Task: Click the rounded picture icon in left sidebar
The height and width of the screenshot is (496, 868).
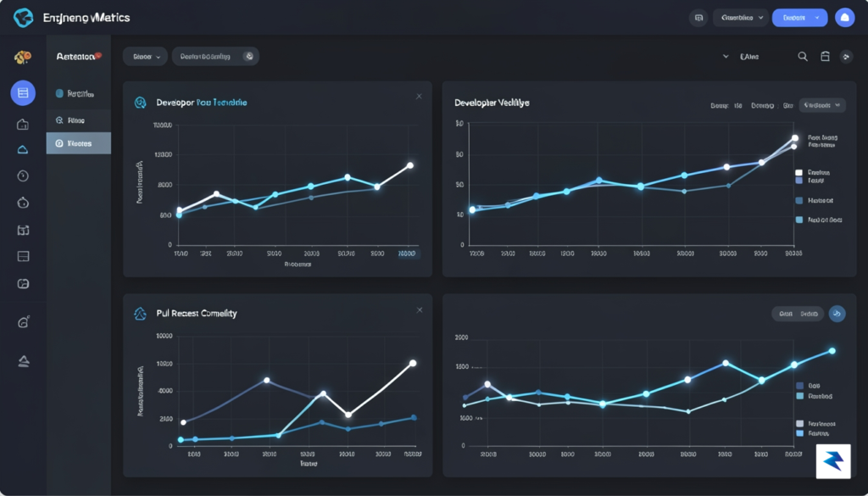Action: (x=23, y=283)
